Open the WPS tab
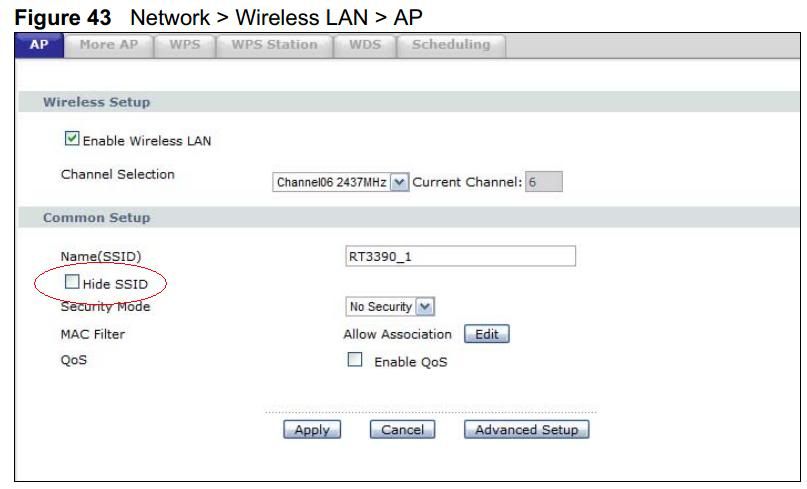This screenshot has height=489, width=807. (185, 45)
